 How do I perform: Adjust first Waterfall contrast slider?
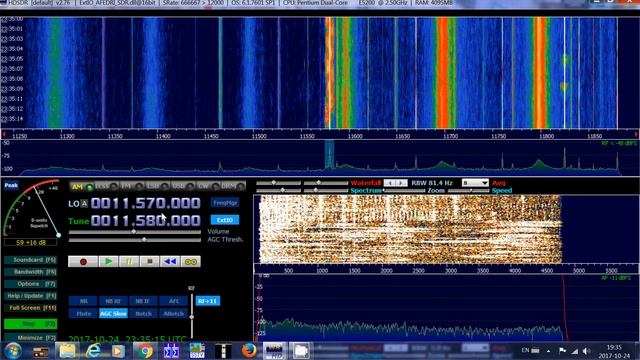[x=278, y=183]
